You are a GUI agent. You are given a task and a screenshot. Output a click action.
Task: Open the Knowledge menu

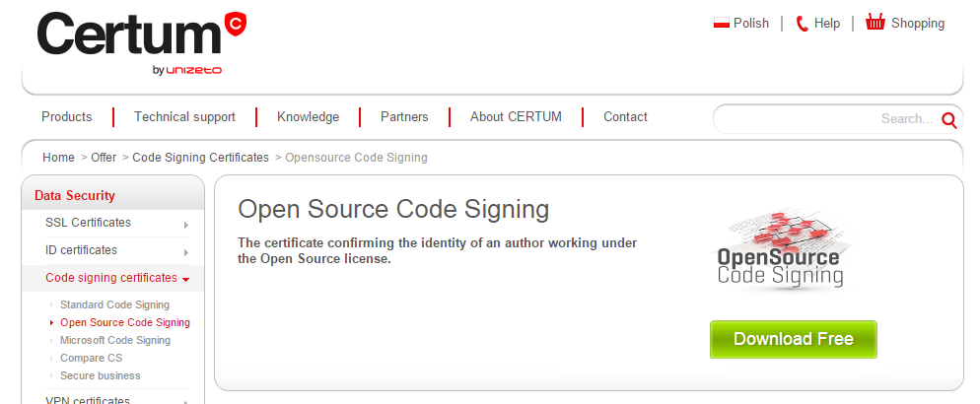click(x=308, y=117)
